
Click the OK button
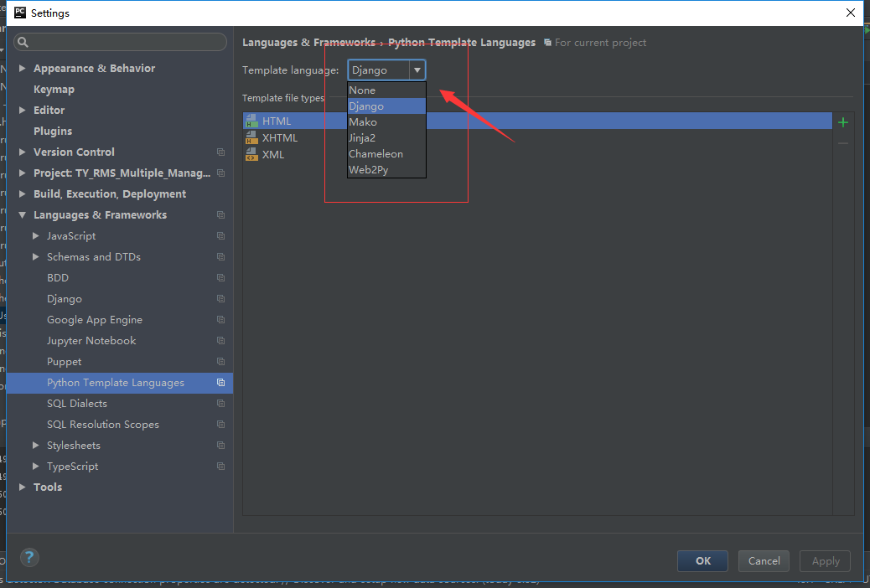702,561
